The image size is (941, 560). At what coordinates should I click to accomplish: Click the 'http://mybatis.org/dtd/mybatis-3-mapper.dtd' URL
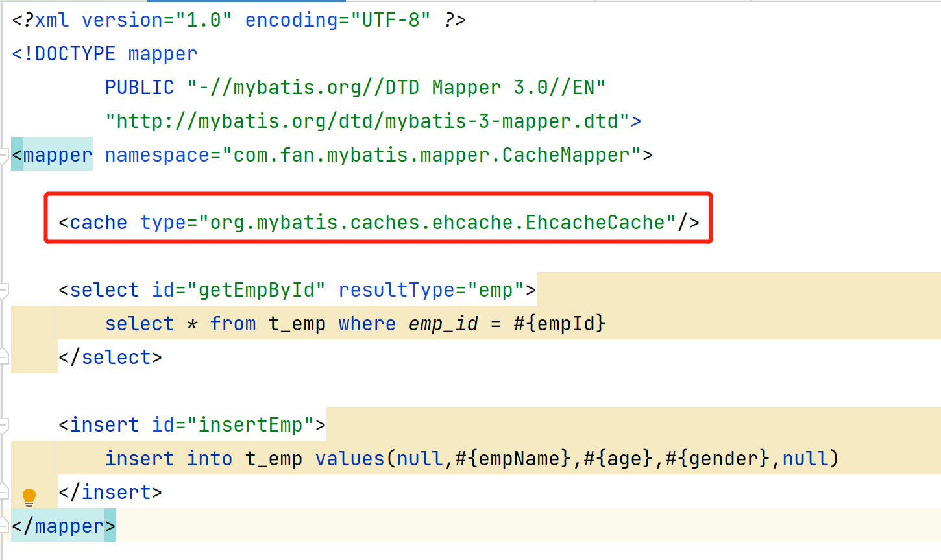point(367,121)
